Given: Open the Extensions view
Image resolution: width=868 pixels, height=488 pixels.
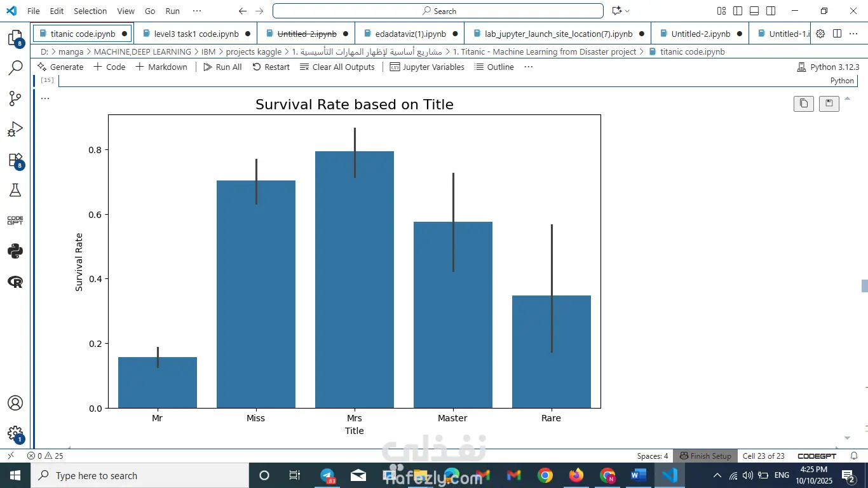Looking at the screenshot, I should coord(15,160).
